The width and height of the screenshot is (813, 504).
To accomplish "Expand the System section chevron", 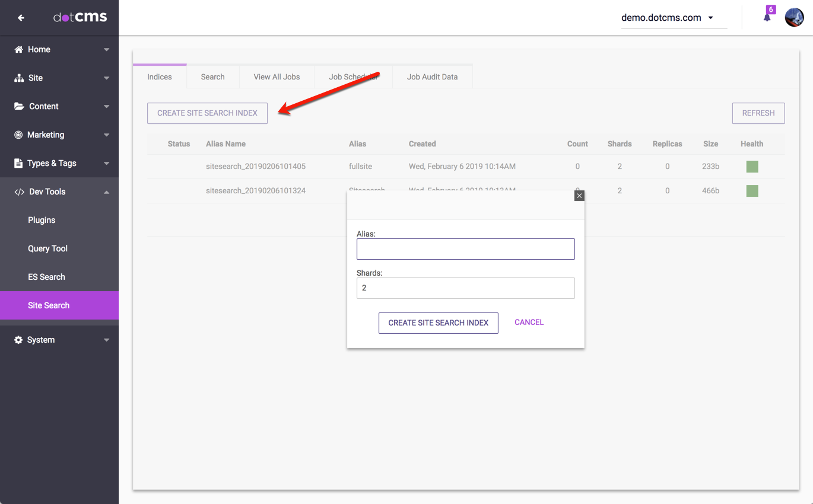I will click(x=106, y=340).
